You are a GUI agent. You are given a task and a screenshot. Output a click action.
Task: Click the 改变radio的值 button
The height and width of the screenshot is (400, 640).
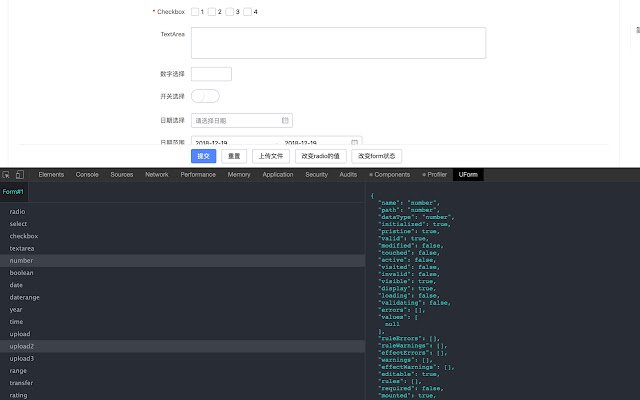click(x=320, y=156)
